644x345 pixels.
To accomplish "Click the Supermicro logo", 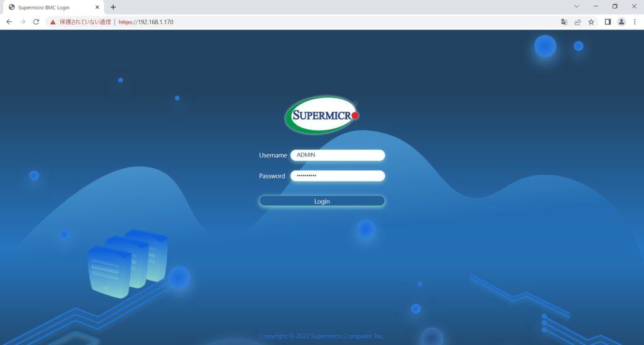I will 321,115.
